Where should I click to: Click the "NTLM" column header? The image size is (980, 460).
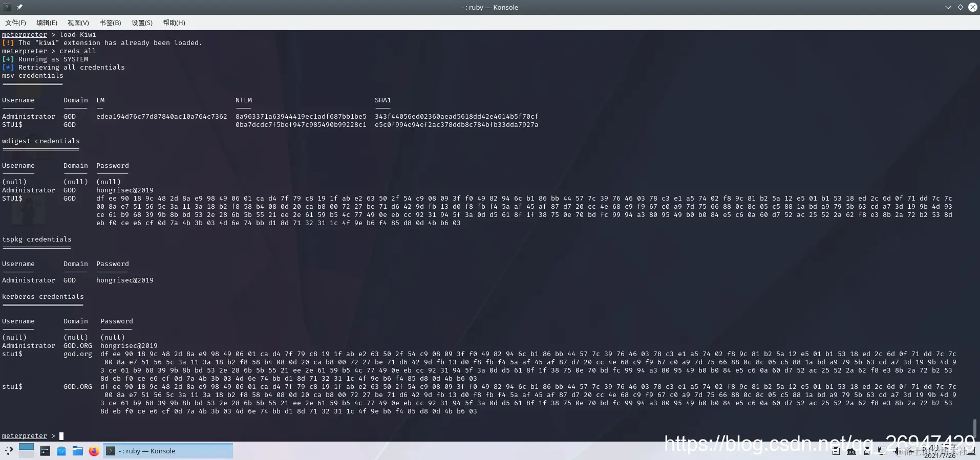[244, 100]
